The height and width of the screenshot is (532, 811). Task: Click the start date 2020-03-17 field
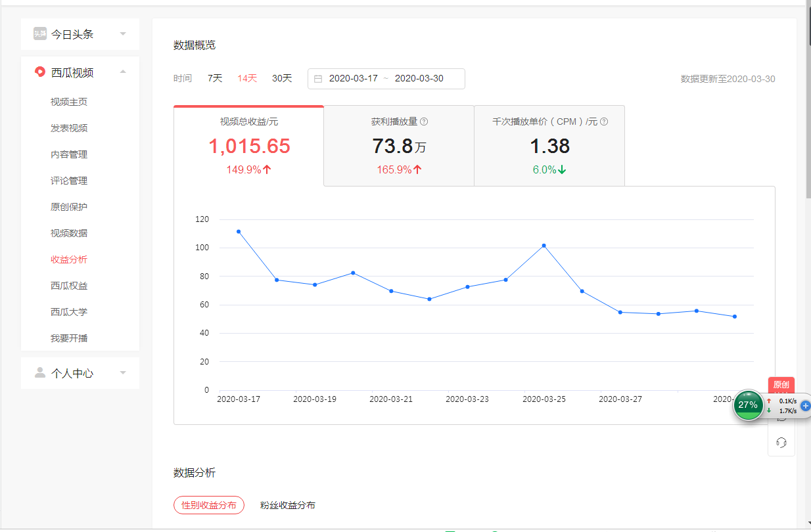pyautogui.click(x=354, y=78)
